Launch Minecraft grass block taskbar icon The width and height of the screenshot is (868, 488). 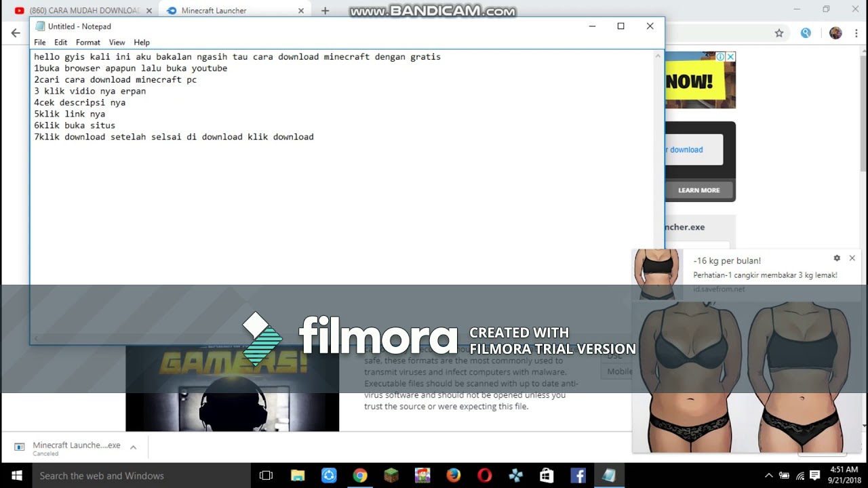coord(391,476)
